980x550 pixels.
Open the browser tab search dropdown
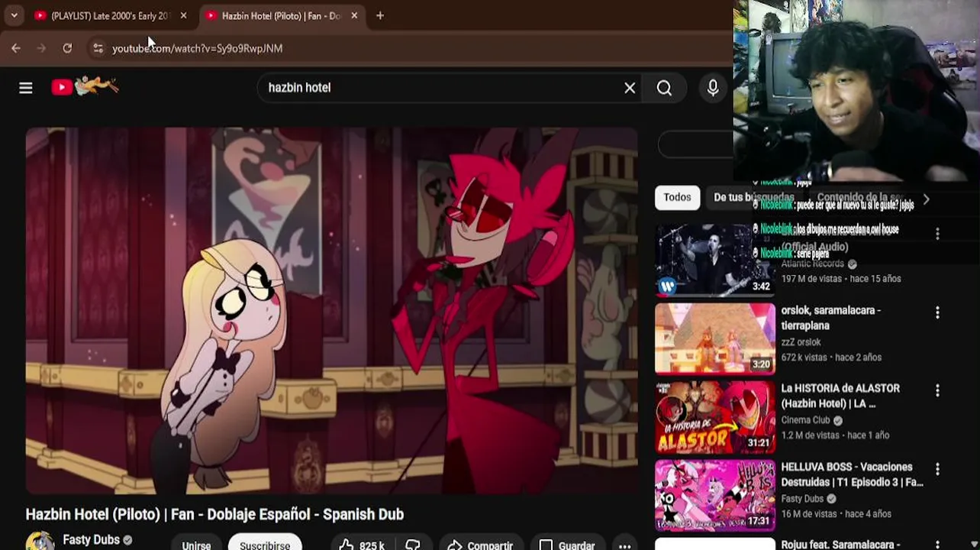[14, 15]
